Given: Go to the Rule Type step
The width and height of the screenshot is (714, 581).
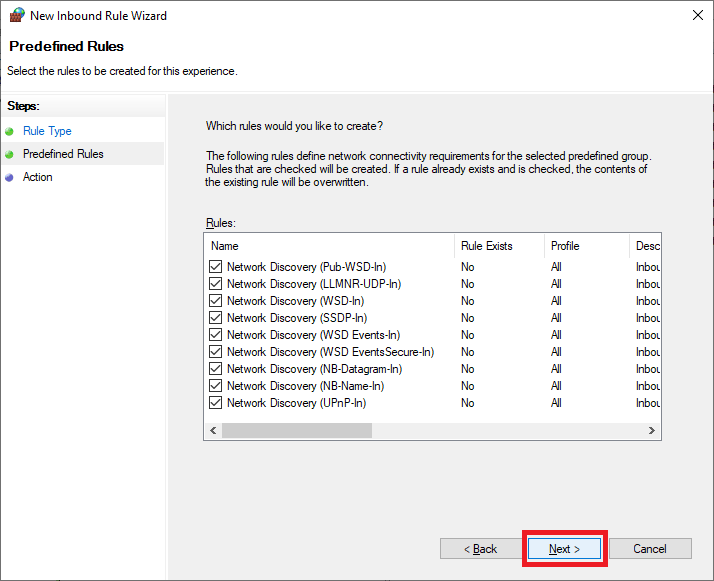Looking at the screenshot, I should point(47,131).
